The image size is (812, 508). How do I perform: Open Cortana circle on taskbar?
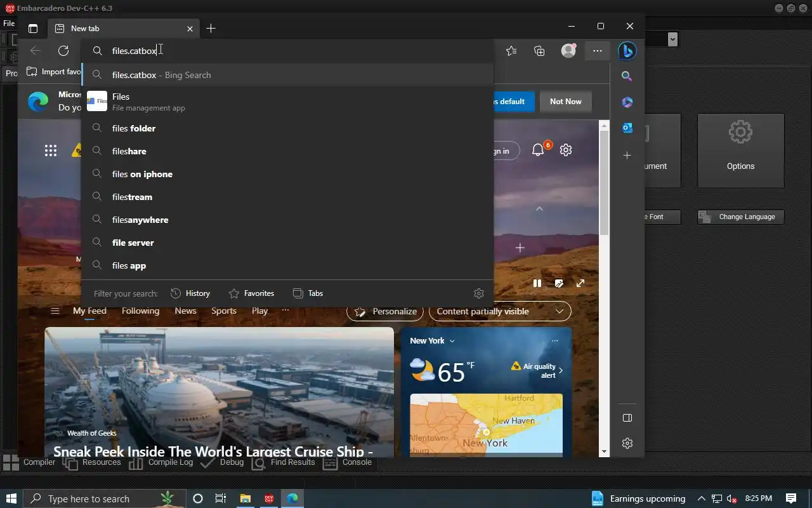pos(197,498)
